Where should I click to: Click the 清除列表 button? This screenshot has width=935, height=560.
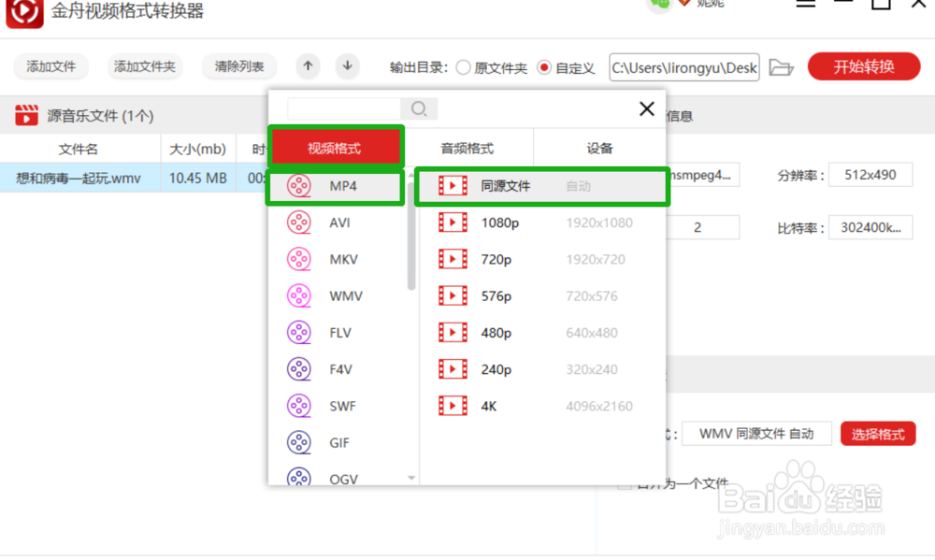[x=238, y=66]
